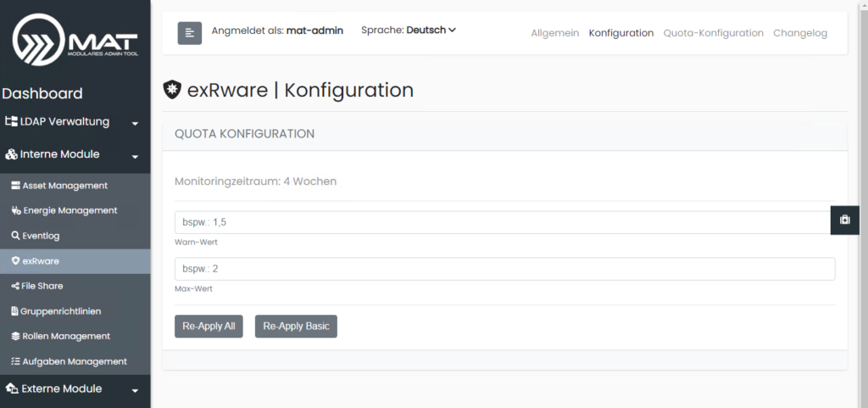This screenshot has height=408, width=868.
Task: Click the Interne Module cubes icon
Action: tap(11, 154)
